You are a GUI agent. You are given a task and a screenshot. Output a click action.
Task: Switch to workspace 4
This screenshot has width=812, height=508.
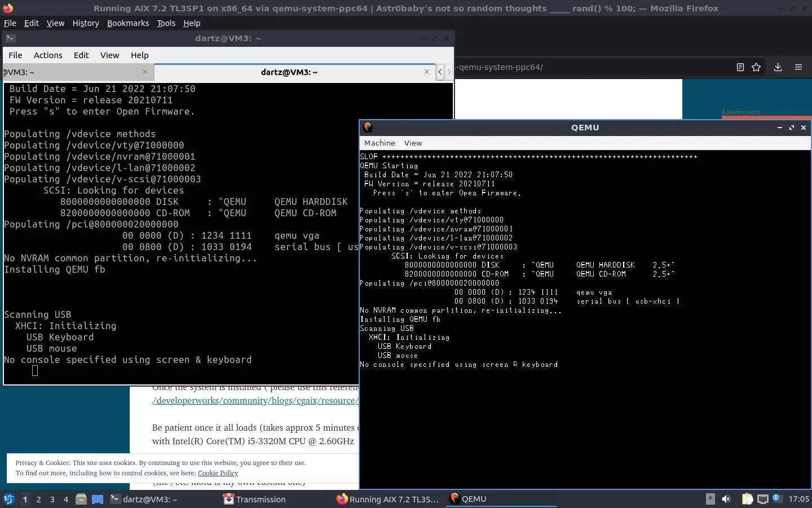coord(66,499)
